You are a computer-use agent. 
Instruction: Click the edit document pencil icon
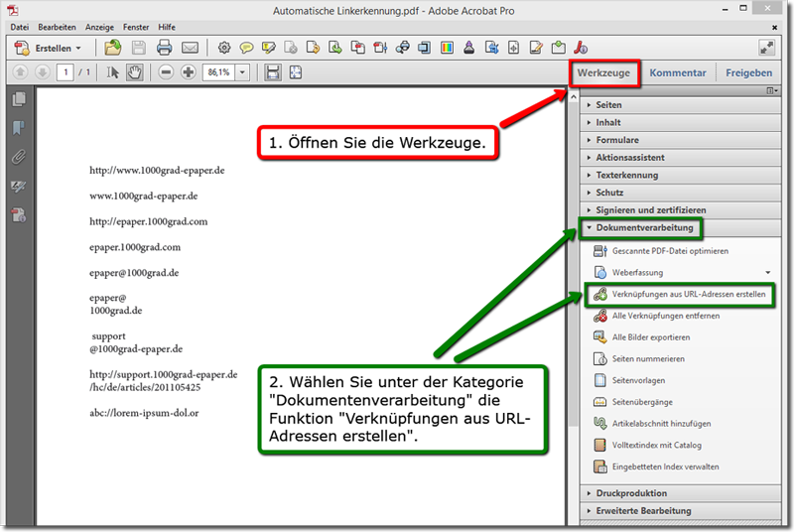536,48
